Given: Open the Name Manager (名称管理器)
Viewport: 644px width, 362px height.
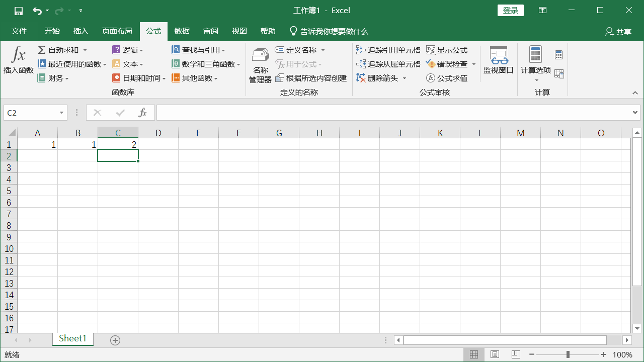Looking at the screenshot, I should click(260, 65).
